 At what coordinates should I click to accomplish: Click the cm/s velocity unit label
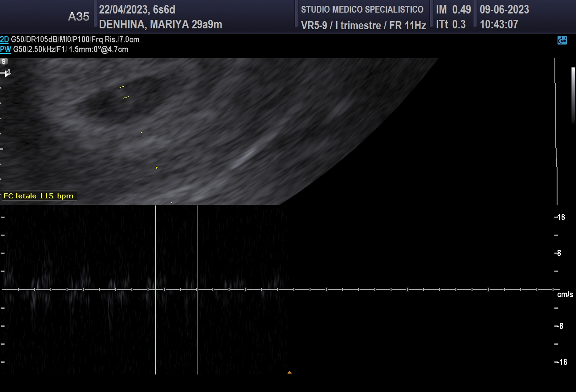pos(565,294)
